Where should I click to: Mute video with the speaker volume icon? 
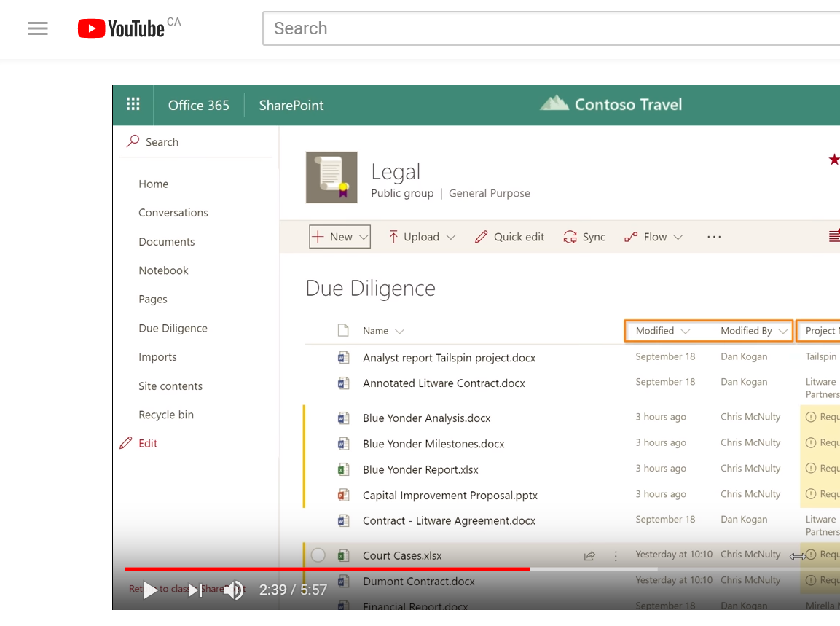pyautogui.click(x=234, y=590)
